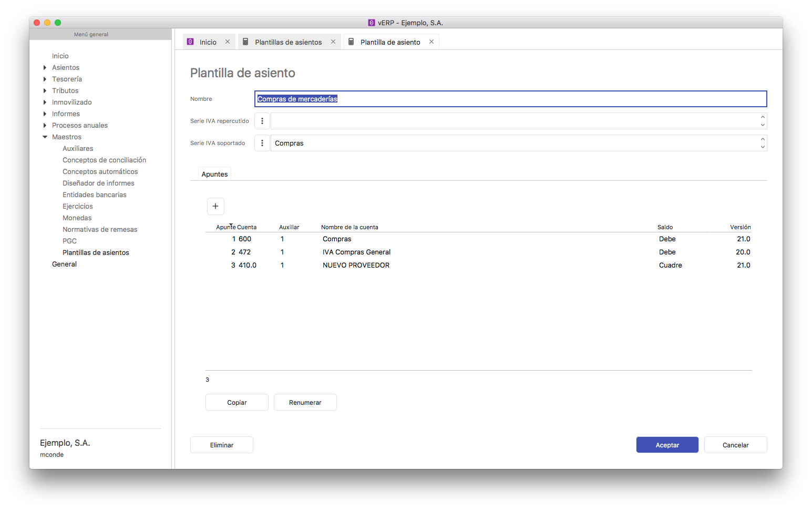Close the Inicio tab

pyautogui.click(x=228, y=42)
